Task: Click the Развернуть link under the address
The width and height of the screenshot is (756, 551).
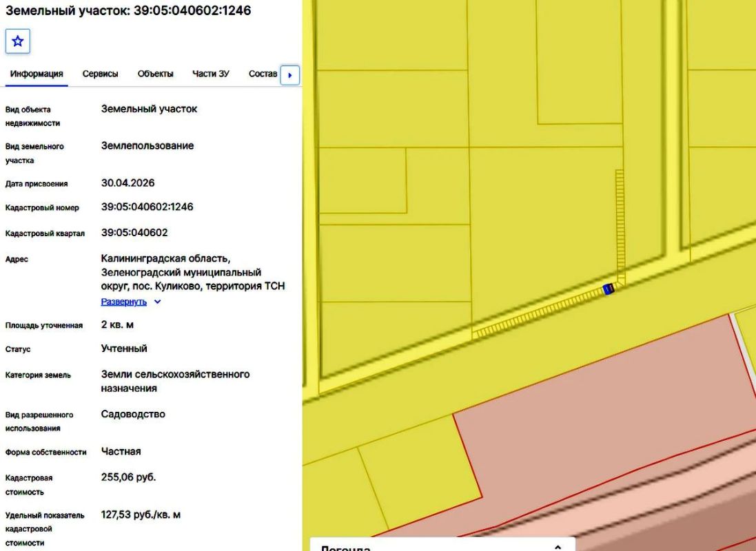Action: (x=124, y=302)
